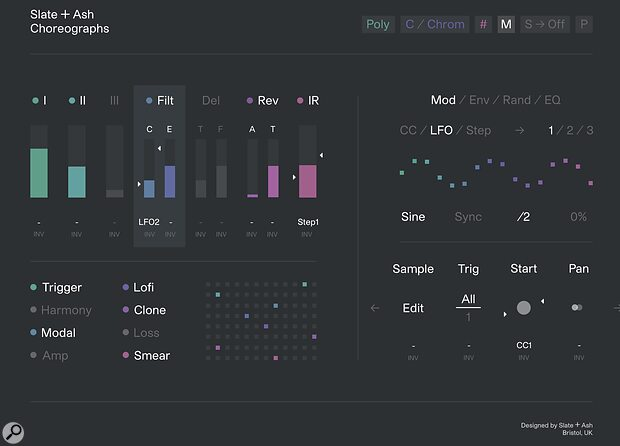The image size is (620, 446).
Task: Open the Poly voice mode selector
Action: coord(378,24)
